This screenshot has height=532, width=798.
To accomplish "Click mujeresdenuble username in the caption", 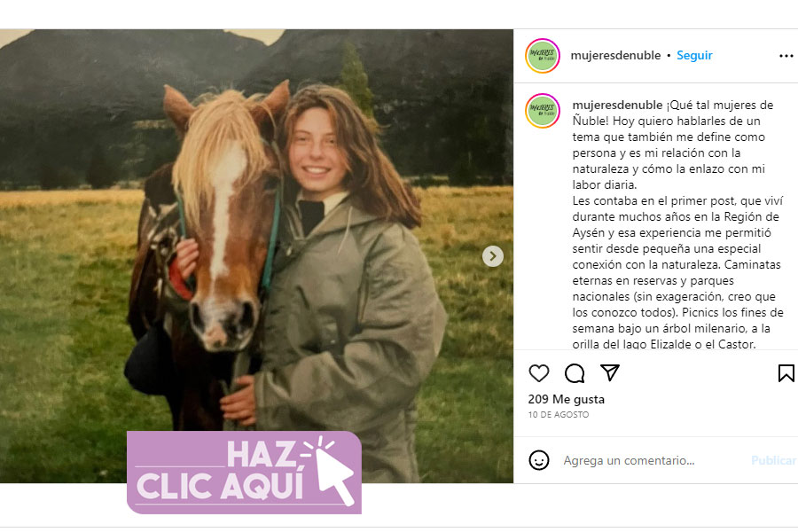I will [x=617, y=105].
